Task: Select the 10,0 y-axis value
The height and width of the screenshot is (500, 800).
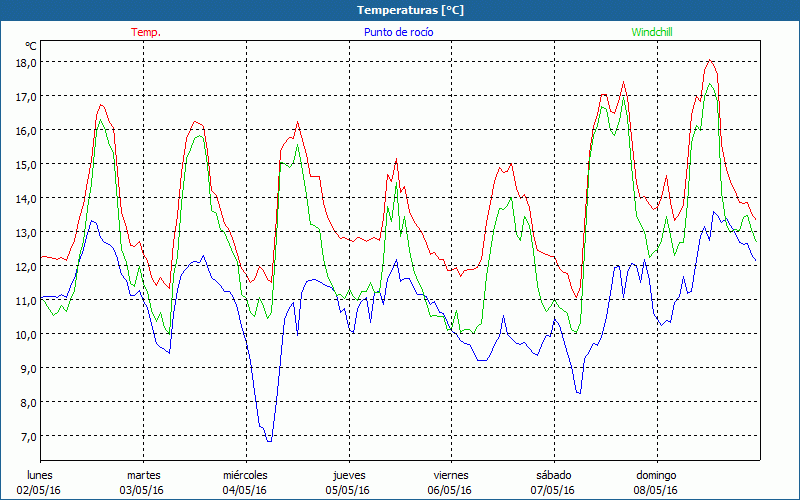Action: point(26,334)
